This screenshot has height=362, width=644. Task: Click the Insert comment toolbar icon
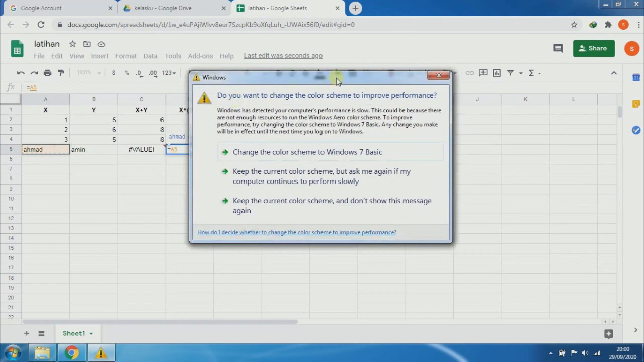tap(483, 73)
